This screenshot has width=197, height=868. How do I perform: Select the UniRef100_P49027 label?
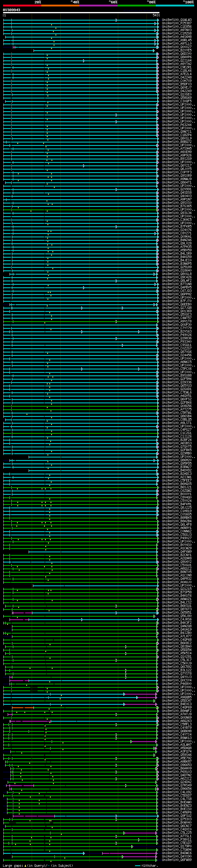coord(177,538)
